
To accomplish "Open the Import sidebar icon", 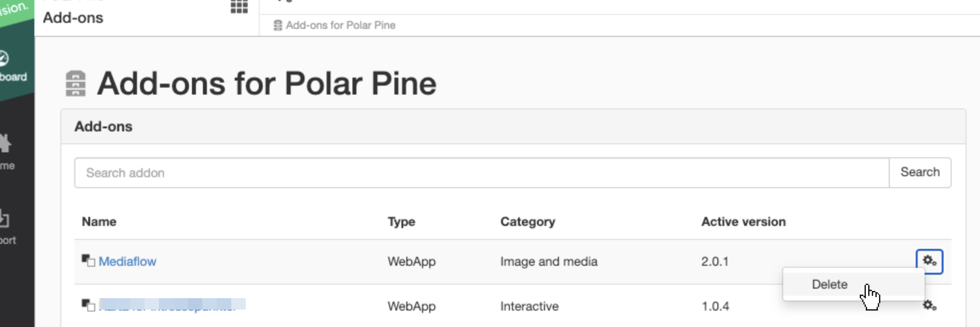I will pyautogui.click(x=7, y=227).
